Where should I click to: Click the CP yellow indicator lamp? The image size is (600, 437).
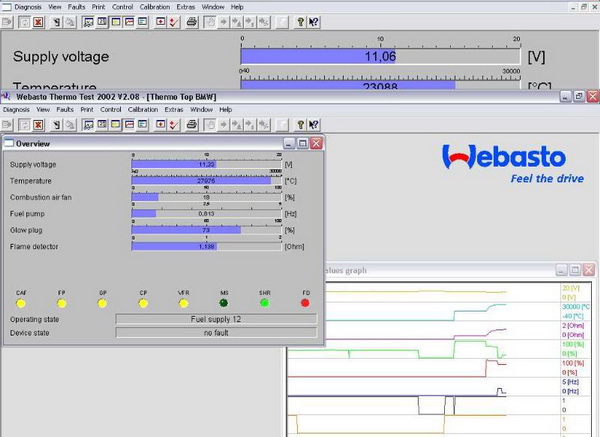(x=143, y=303)
